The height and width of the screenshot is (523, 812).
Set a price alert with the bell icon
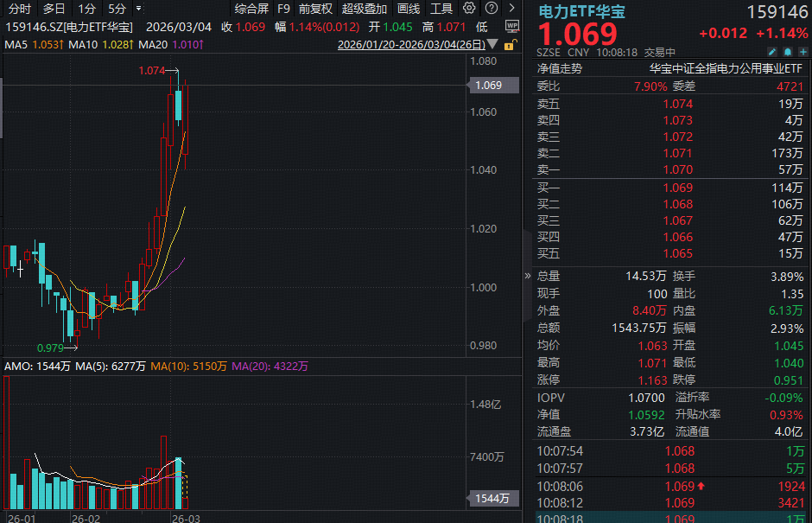(787, 52)
